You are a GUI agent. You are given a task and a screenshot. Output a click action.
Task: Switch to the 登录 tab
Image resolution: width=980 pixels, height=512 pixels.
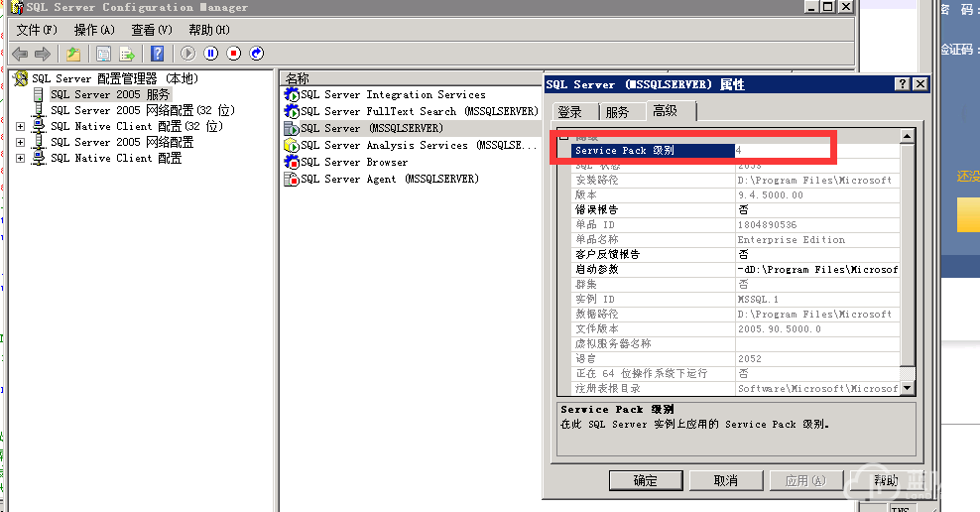(570, 112)
